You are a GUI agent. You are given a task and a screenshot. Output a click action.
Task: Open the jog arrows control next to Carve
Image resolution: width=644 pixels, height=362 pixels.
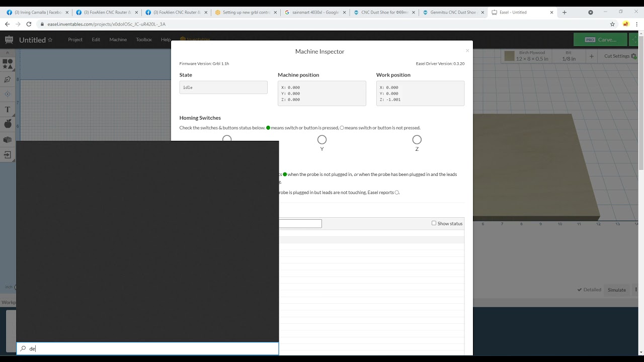point(634,40)
